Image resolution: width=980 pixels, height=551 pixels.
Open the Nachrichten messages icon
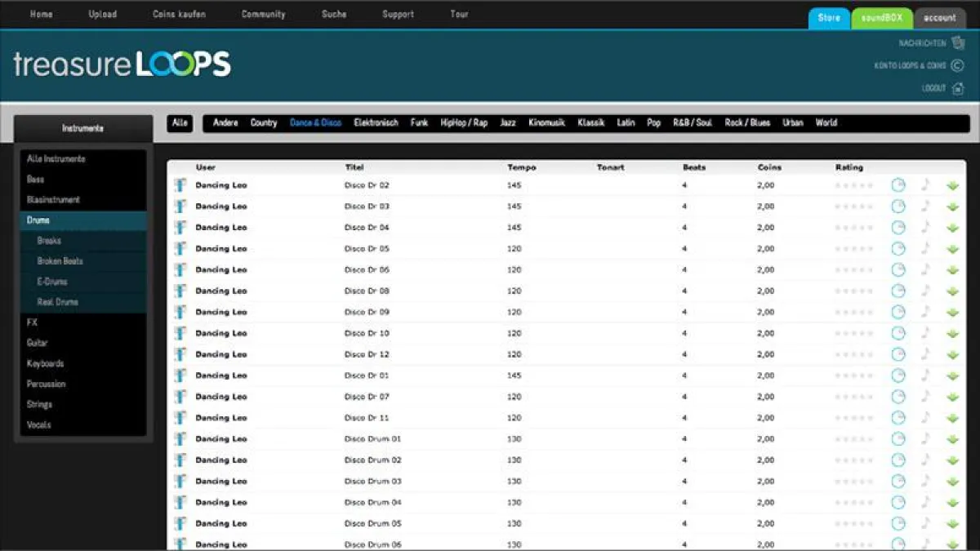958,43
